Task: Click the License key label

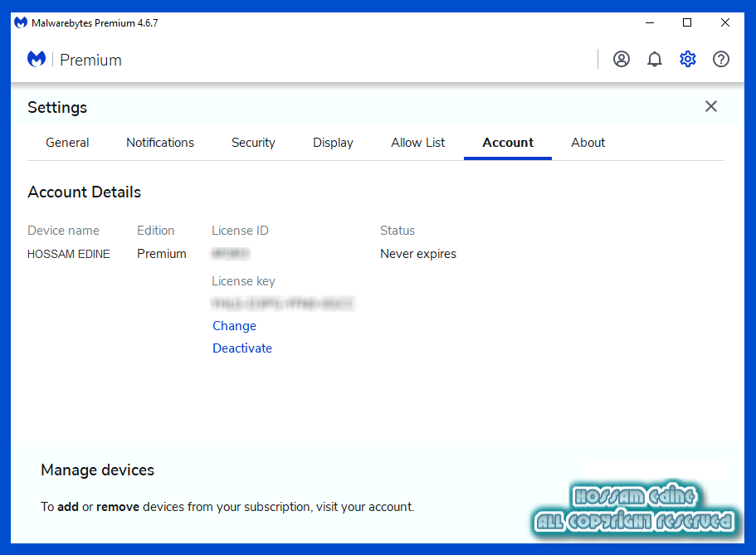Action: coord(243,281)
